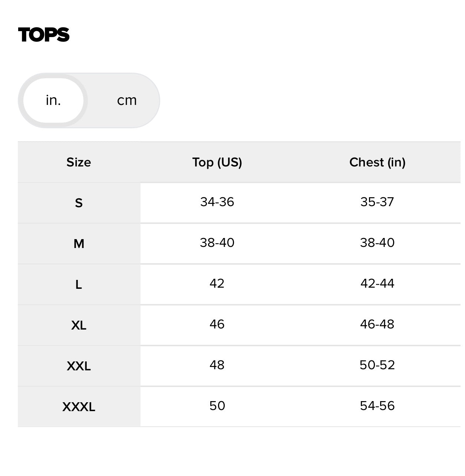Click the 35-37 chest measurement
The height and width of the screenshot is (476, 465).
[x=377, y=202]
